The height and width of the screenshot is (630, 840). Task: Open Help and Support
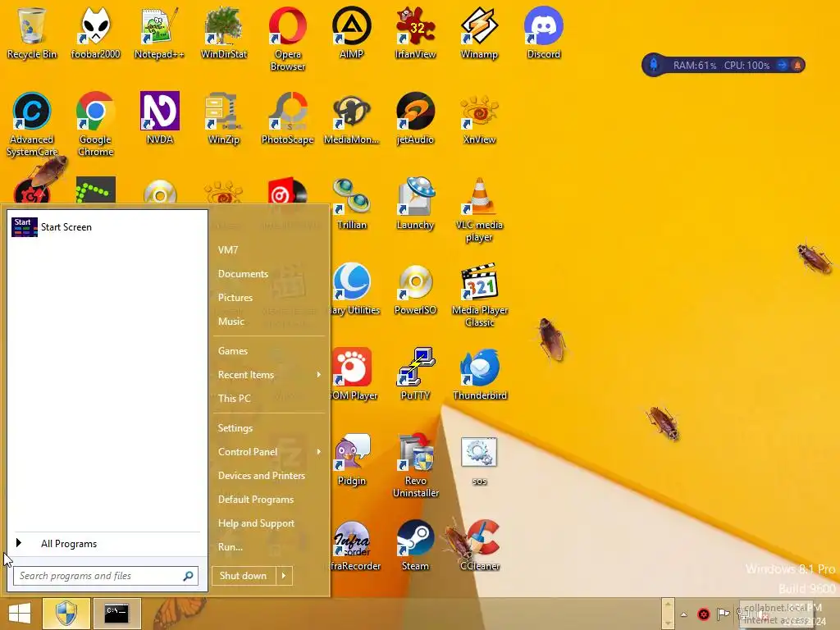pos(256,523)
